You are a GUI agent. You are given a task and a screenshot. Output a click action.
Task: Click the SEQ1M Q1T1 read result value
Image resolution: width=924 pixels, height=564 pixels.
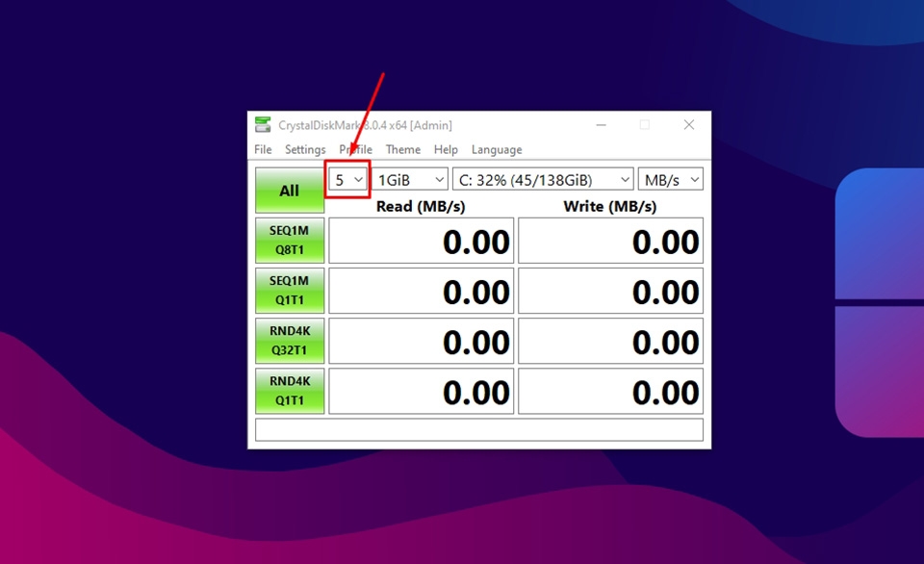[422, 291]
